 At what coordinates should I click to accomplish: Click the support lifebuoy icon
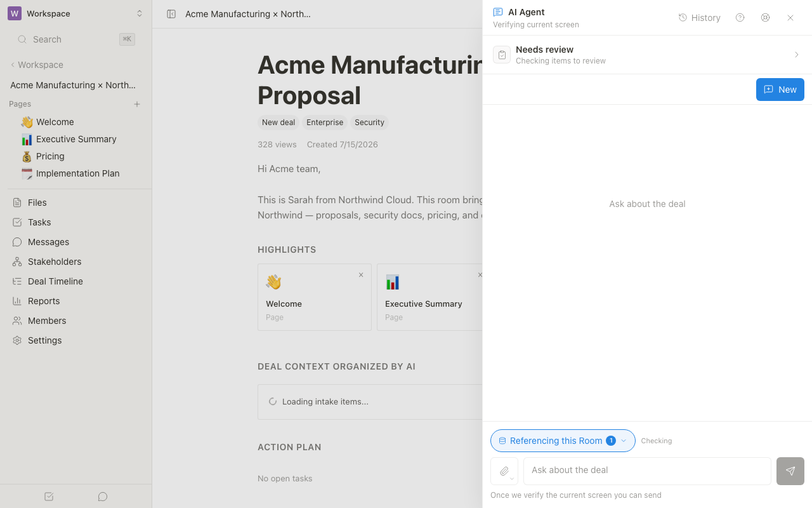[765, 18]
